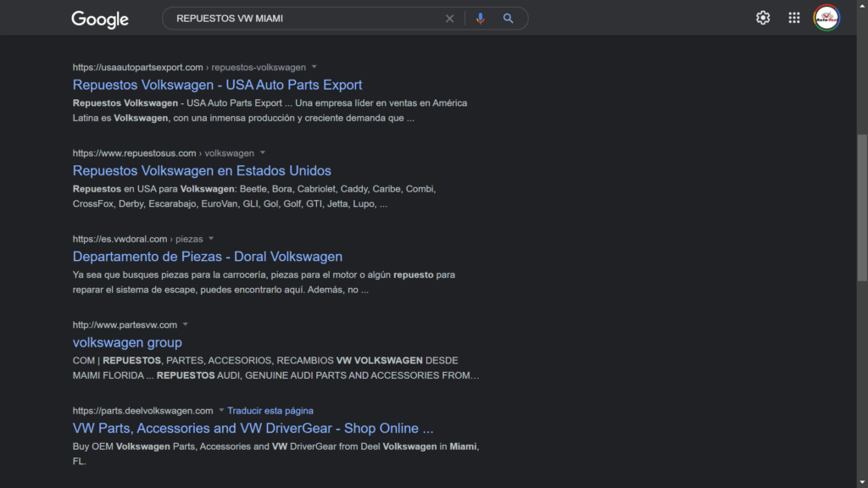
Task: Open VW Parts, Accessories and VW DriverGear
Action: (x=253, y=429)
